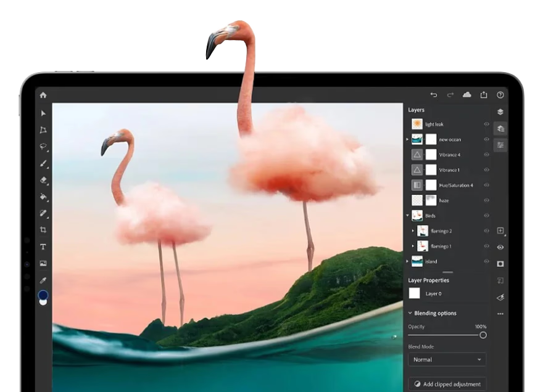Image resolution: width=543 pixels, height=392 pixels.
Task: Hide the flamingo 2 layer
Action: 486,231
